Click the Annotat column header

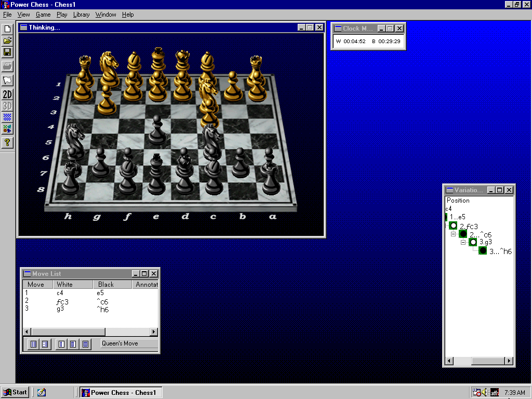click(x=145, y=284)
